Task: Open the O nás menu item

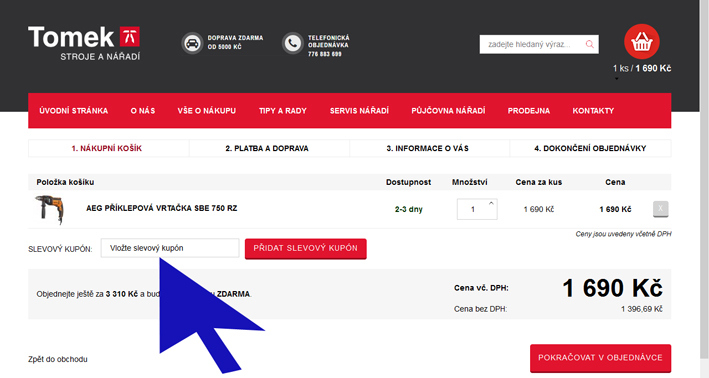Action: click(143, 111)
